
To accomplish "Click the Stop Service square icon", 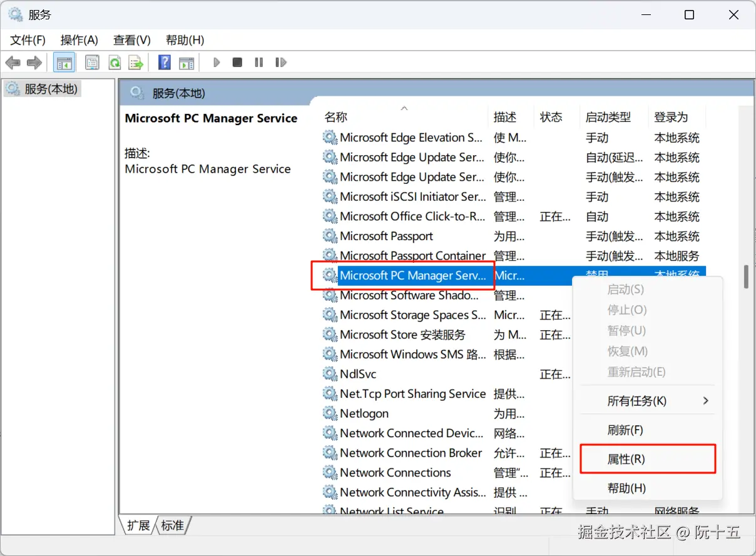I will (237, 63).
